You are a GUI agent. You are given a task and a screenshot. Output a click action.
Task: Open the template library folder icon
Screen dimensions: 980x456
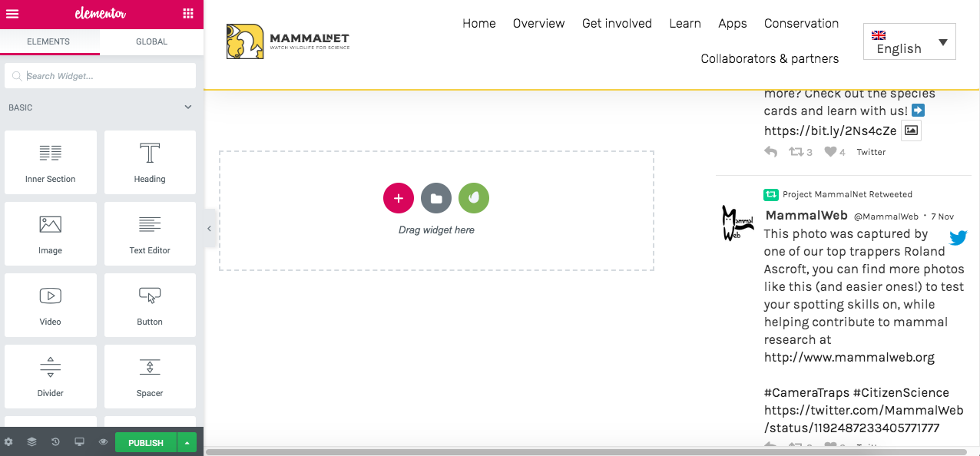[x=436, y=198]
